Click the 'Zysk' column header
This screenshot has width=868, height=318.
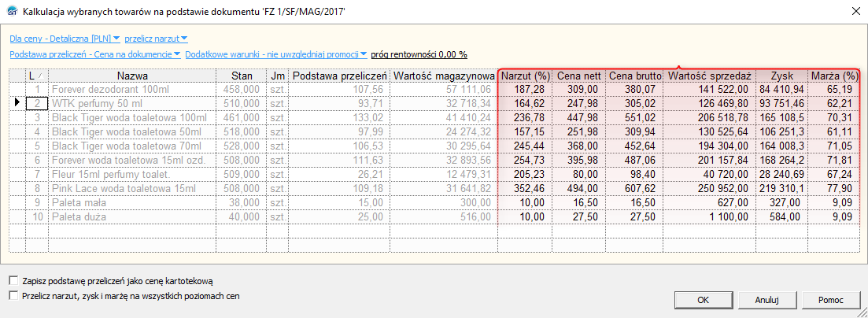(781, 76)
